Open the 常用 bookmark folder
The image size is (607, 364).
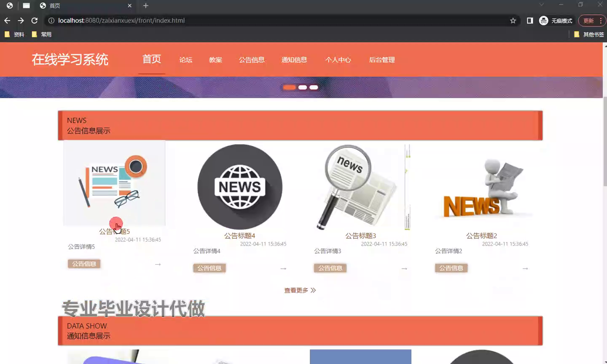pyautogui.click(x=42, y=35)
